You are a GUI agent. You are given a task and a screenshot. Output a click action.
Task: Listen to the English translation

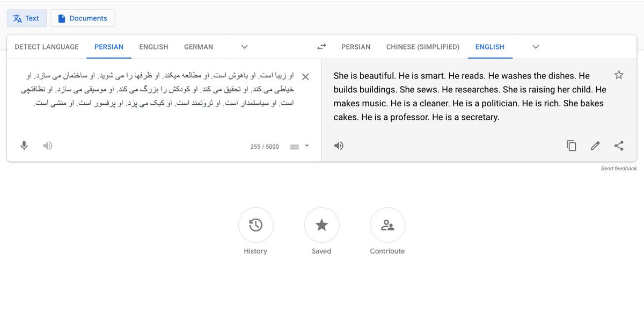(x=339, y=146)
